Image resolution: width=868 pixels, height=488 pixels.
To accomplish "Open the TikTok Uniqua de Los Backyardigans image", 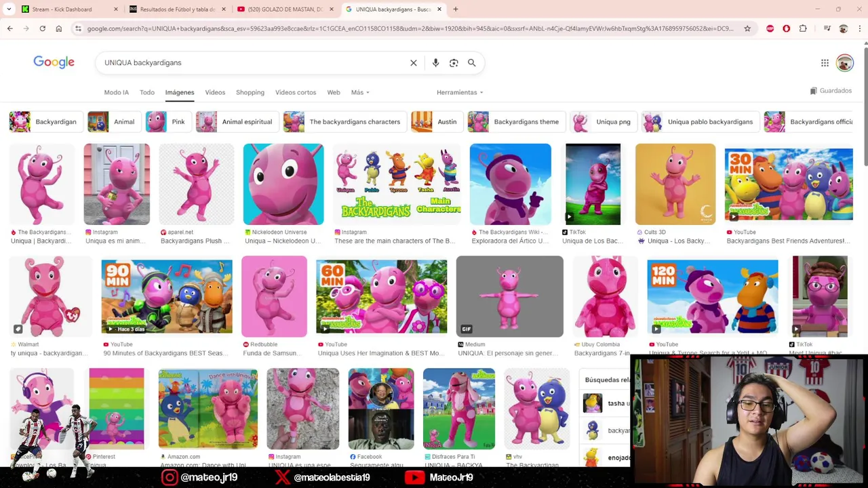I will click(593, 184).
